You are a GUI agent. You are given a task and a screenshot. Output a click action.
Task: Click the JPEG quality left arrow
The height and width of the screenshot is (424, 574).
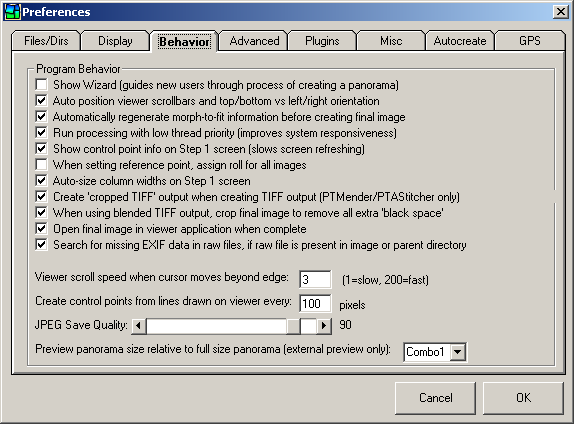(x=138, y=326)
